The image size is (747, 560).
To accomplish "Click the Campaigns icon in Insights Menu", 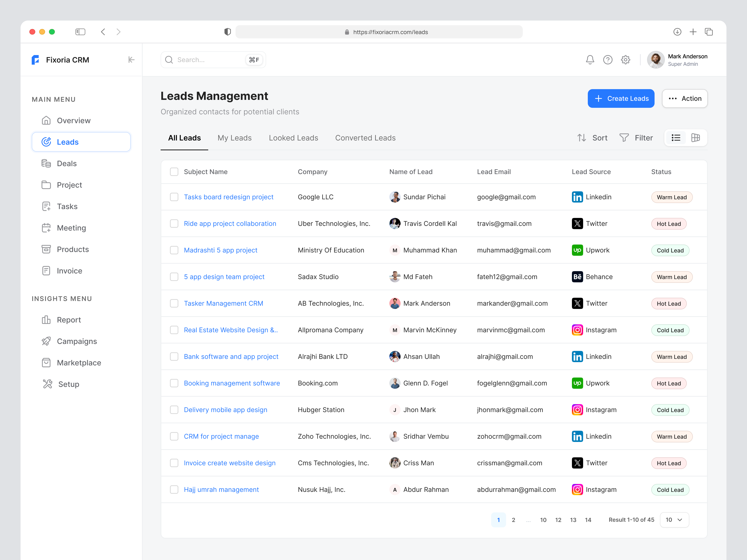I will (46, 341).
